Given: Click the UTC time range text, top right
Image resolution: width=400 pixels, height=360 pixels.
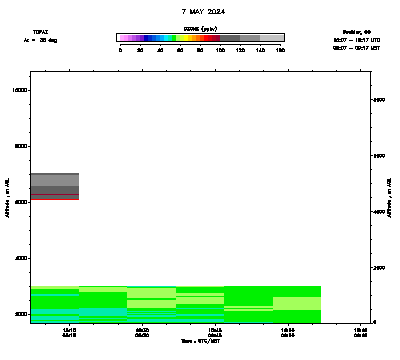Looking at the screenshot, I should coord(357,40).
